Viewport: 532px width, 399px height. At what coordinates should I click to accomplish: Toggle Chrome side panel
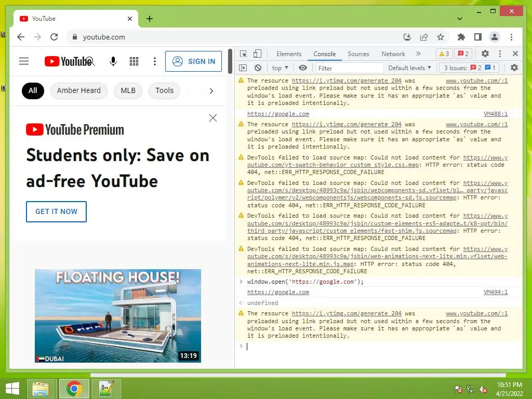pos(478,37)
